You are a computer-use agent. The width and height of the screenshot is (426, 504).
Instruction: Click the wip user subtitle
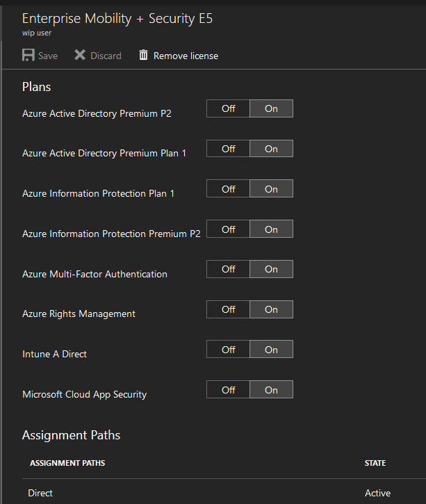click(x=37, y=33)
